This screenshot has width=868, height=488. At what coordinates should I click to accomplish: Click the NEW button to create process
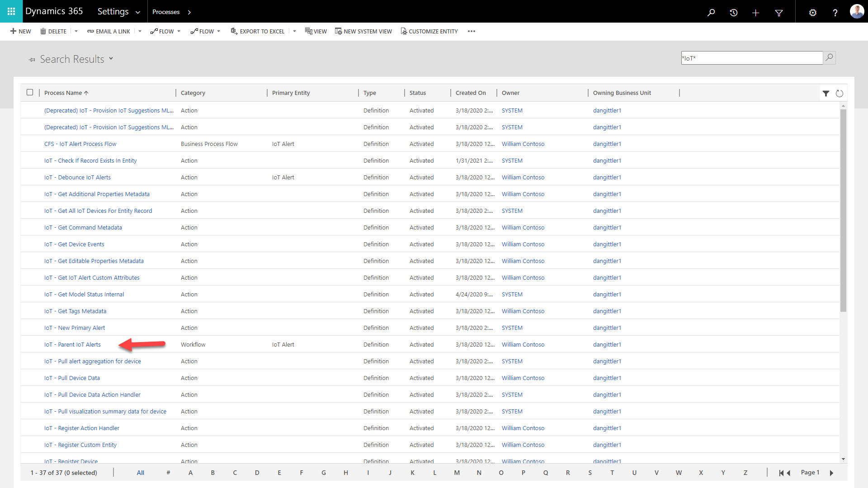point(20,31)
